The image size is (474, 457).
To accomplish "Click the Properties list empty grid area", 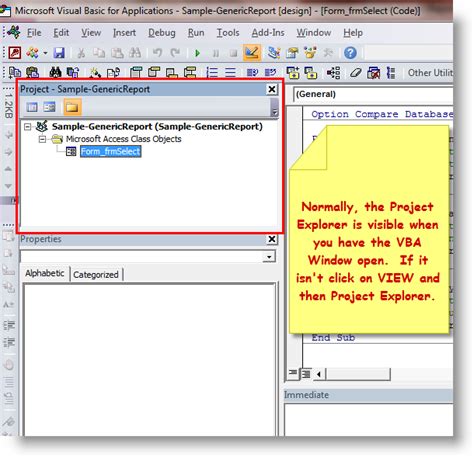I will [149, 359].
